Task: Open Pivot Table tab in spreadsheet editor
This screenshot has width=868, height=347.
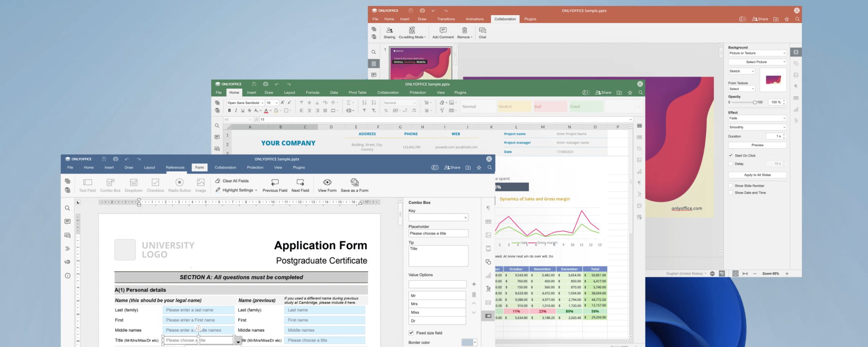Action: (x=357, y=92)
